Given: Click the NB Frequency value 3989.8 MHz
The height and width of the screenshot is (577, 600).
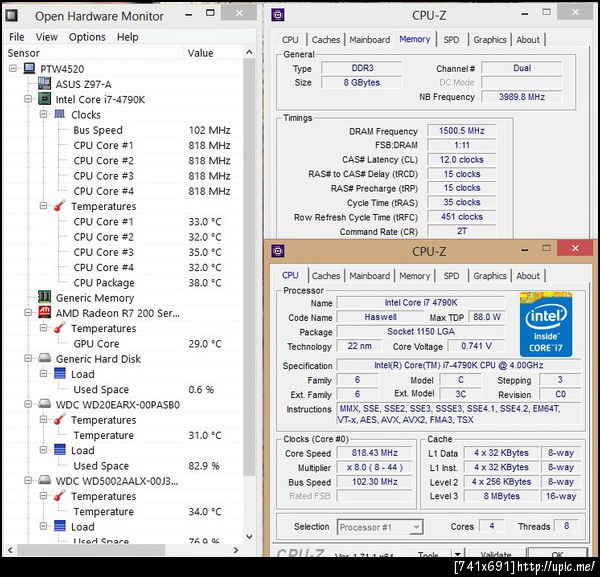Looking at the screenshot, I should click(x=522, y=97).
